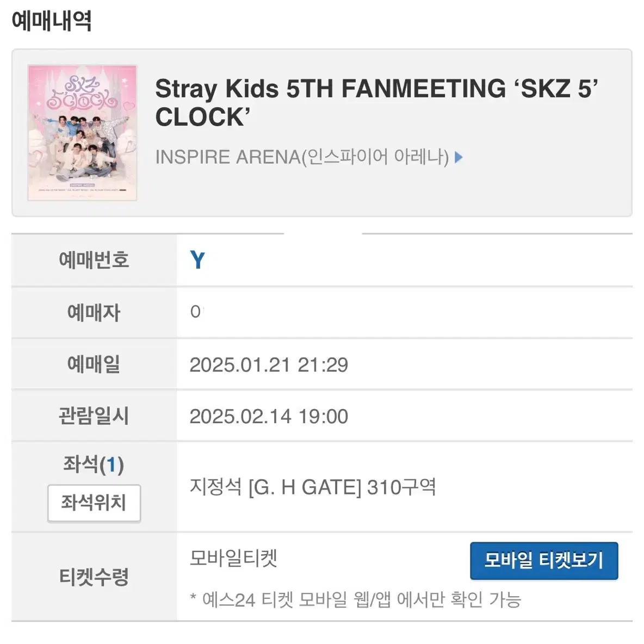The width and height of the screenshot is (644, 644).
Task: Click the blue arrow beside INSPIRE ARENA
Action: 459,157
